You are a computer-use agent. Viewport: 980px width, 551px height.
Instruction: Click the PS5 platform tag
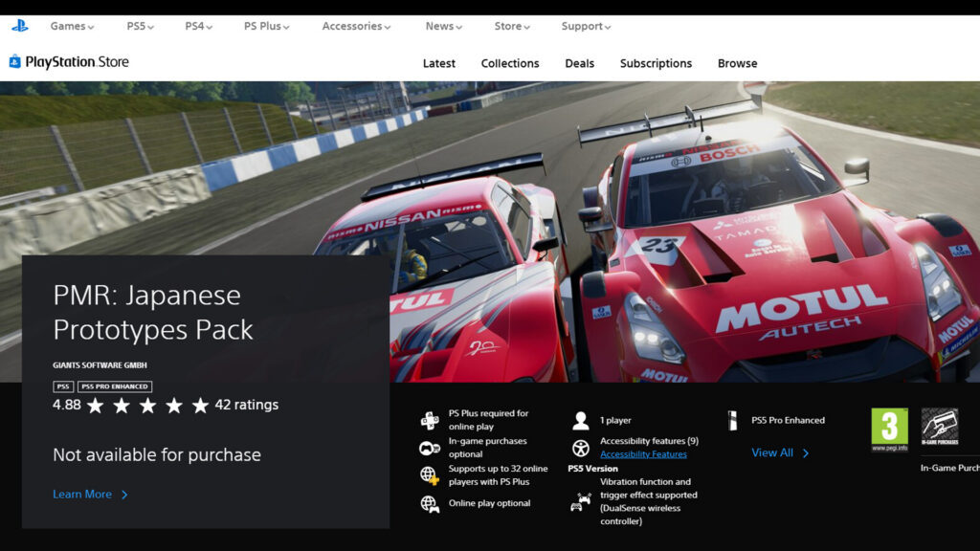63,386
